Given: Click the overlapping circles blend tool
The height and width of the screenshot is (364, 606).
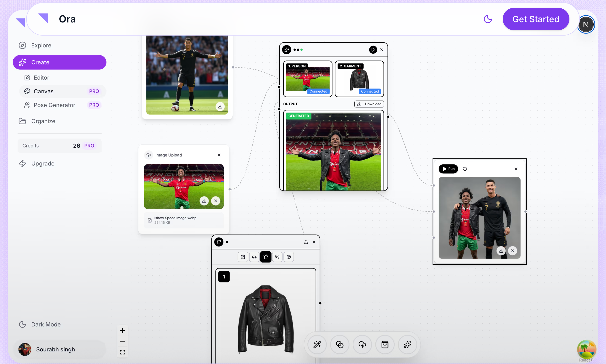Looking at the screenshot, I should coord(340,344).
